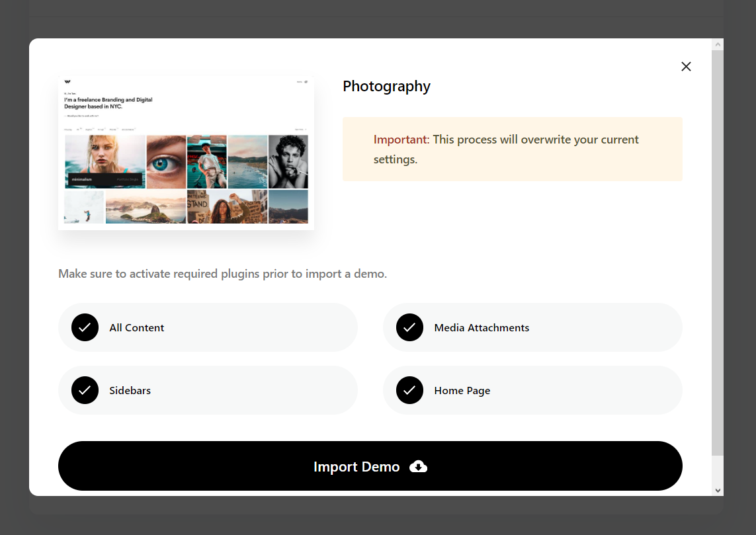This screenshot has height=535, width=756.
Task: Click the All Content label
Action: click(x=137, y=328)
